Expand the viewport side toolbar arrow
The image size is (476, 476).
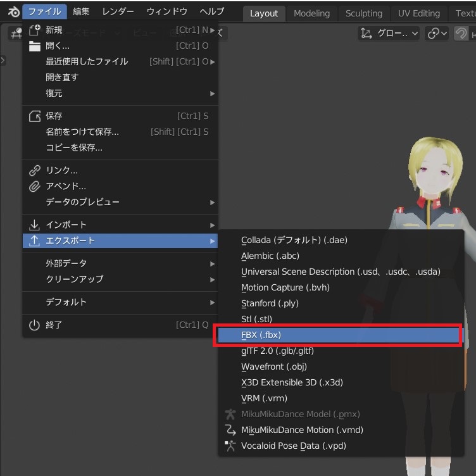[x=3, y=60]
